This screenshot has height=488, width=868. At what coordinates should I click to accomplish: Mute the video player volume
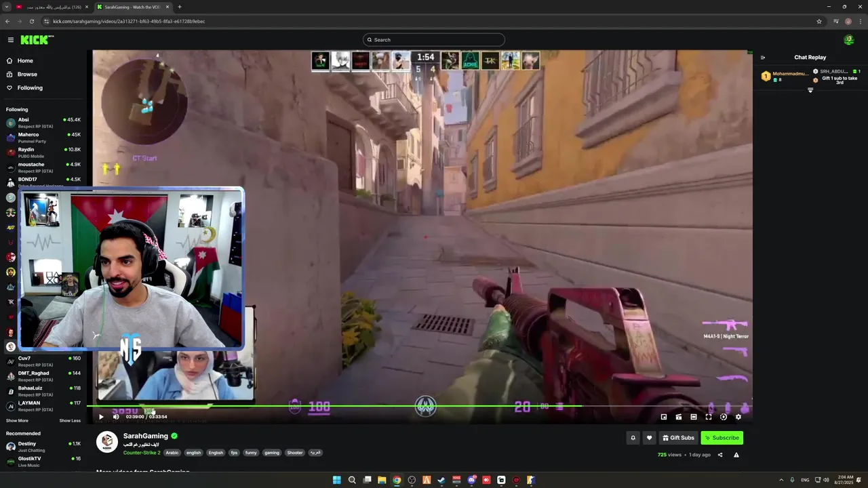pos(116,417)
